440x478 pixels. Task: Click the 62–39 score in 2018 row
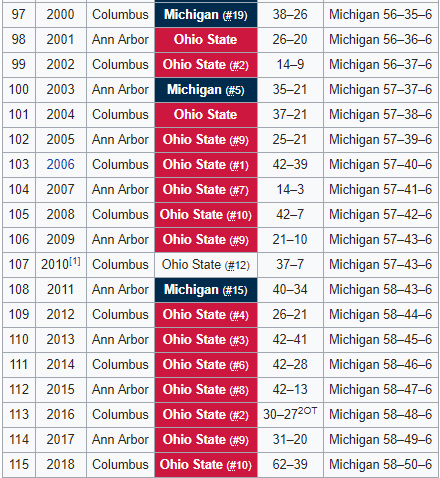tap(290, 464)
